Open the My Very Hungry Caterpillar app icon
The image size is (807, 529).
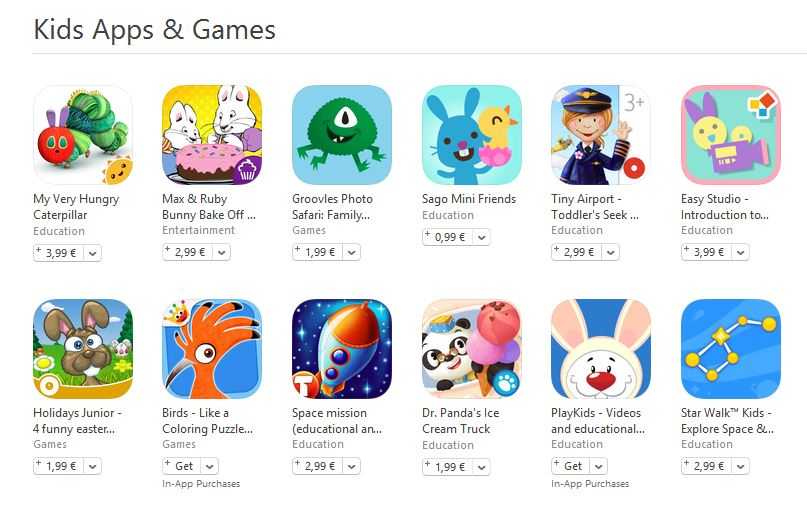[83, 135]
